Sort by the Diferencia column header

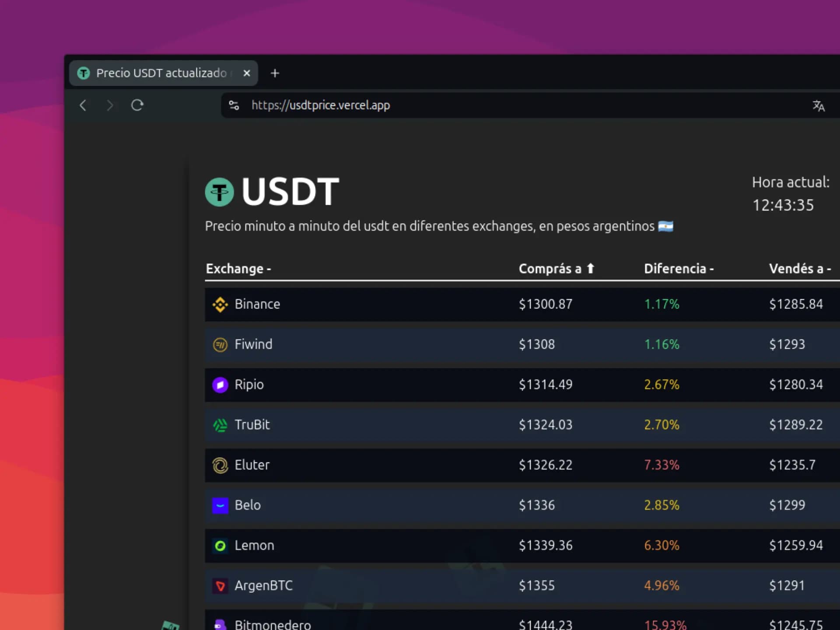[679, 269]
